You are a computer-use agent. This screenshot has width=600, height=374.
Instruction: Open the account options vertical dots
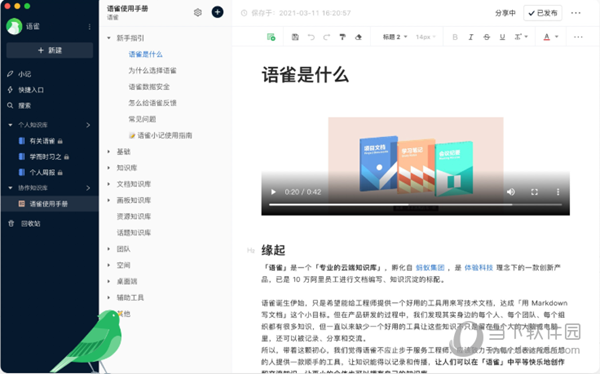[x=89, y=27]
